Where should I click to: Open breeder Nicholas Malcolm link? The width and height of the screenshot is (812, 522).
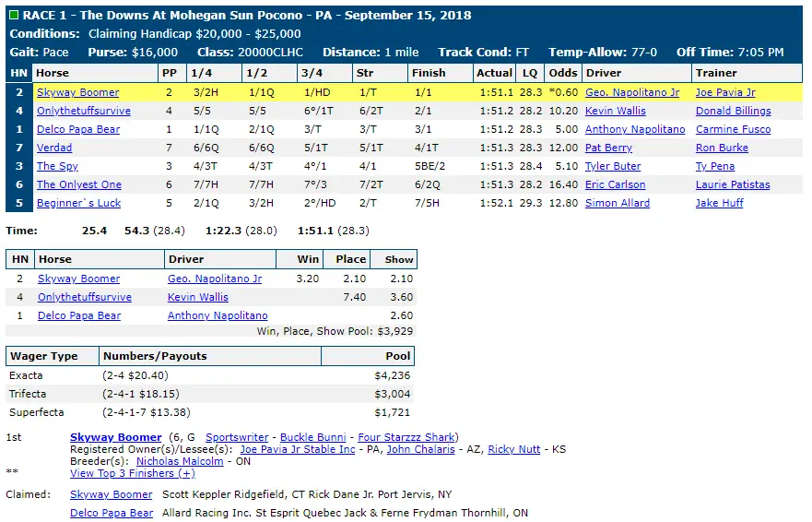[180, 461]
